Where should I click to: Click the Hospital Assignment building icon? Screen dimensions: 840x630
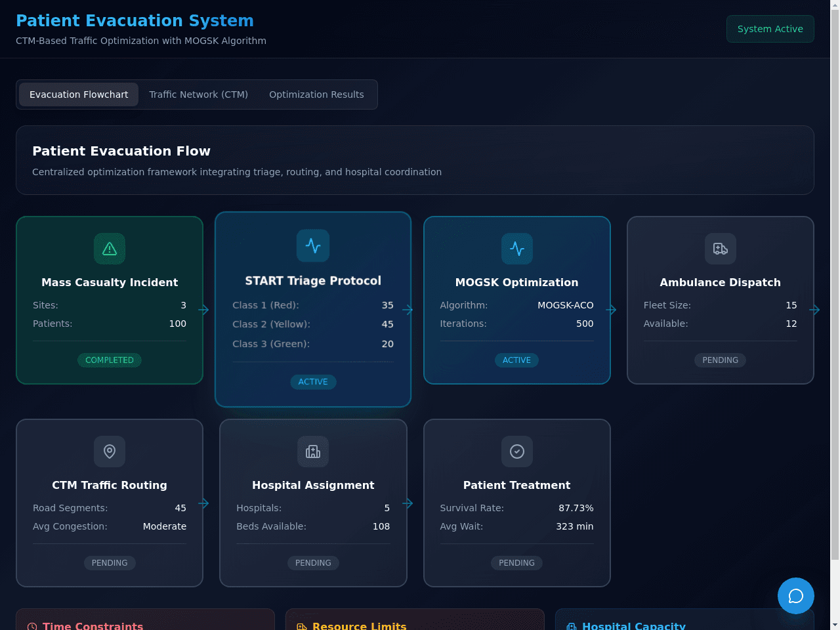313,451
